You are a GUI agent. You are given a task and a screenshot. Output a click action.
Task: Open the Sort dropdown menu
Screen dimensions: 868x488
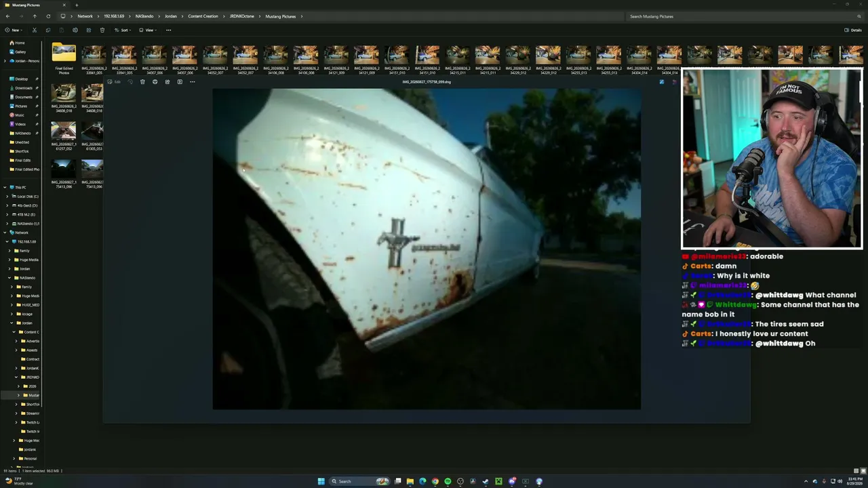(123, 30)
